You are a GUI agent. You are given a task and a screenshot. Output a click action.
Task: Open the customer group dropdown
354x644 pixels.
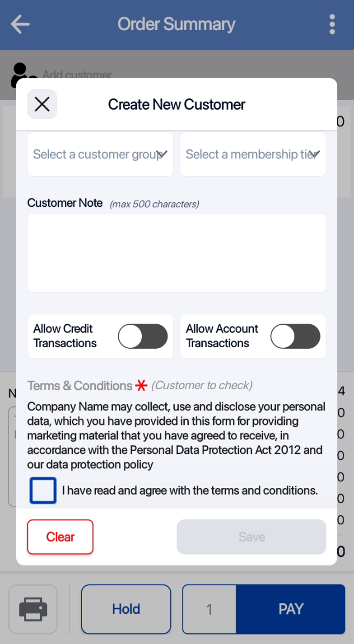click(95, 154)
